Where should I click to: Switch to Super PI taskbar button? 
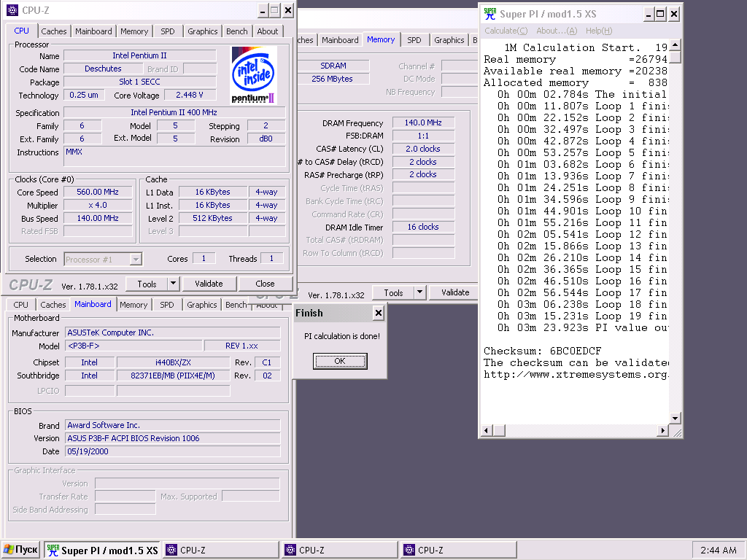pyautogui.click(x=102, y=551)
